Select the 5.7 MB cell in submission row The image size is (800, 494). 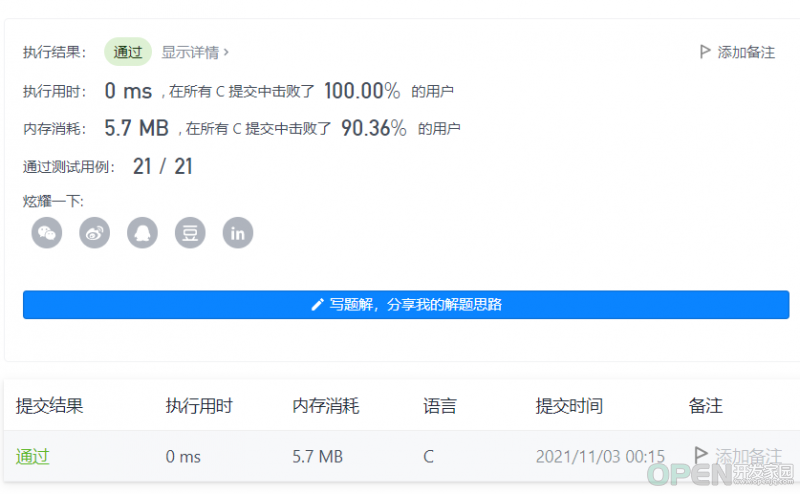coord(317,456)
